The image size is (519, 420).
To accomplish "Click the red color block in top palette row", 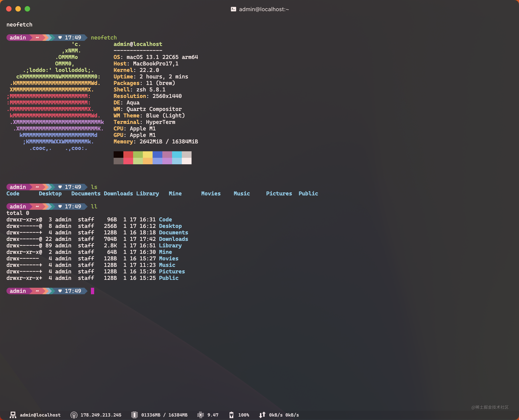I will click(x=128, y=154).
